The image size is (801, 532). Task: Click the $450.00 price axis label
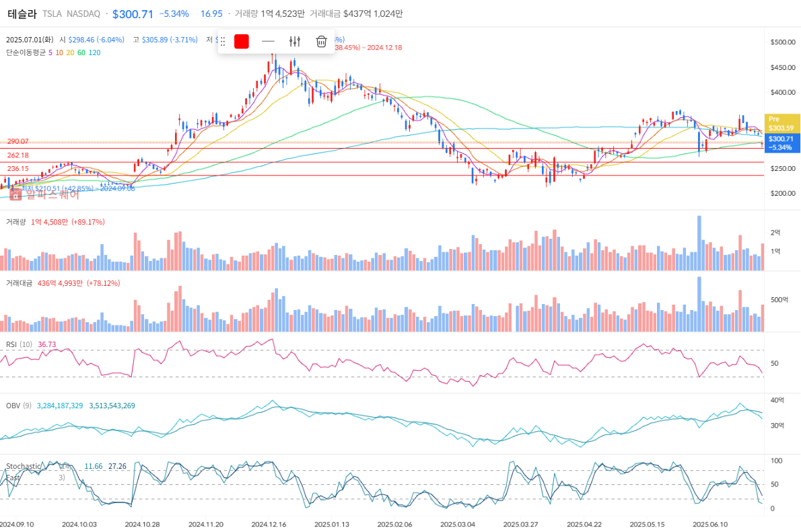point(783,67)
